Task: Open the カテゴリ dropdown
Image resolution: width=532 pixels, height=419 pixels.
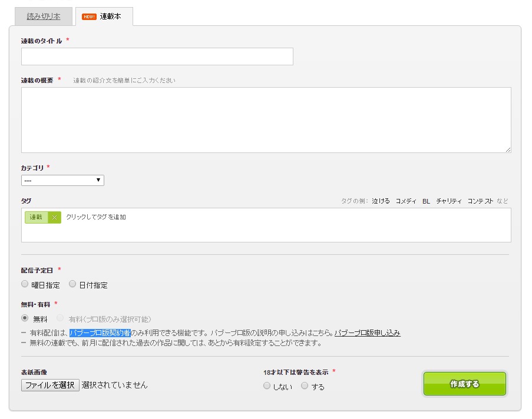Action: tap(62, 180)
